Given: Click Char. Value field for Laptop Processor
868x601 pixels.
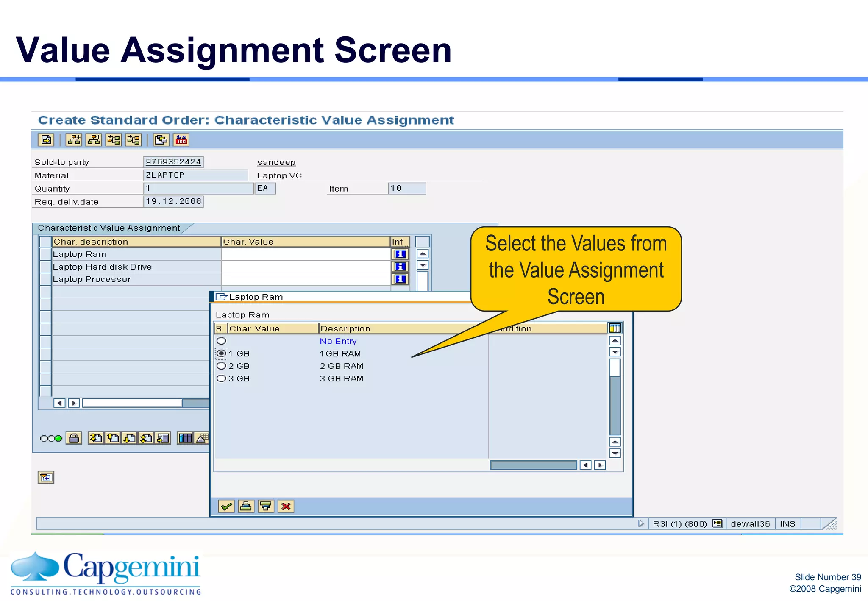Looking at the screenshot, I should (x=306, y=279).
